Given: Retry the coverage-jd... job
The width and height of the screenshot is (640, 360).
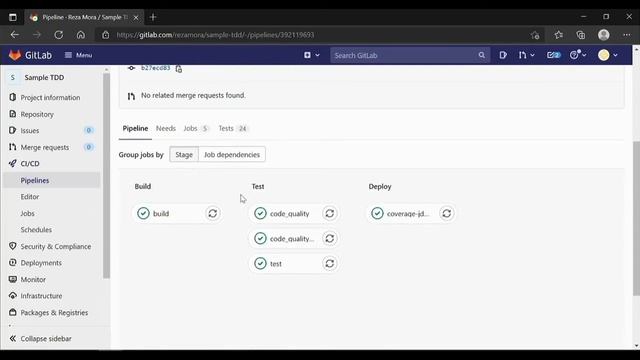Looking at the screenshot, I should (x=447, y=213).
